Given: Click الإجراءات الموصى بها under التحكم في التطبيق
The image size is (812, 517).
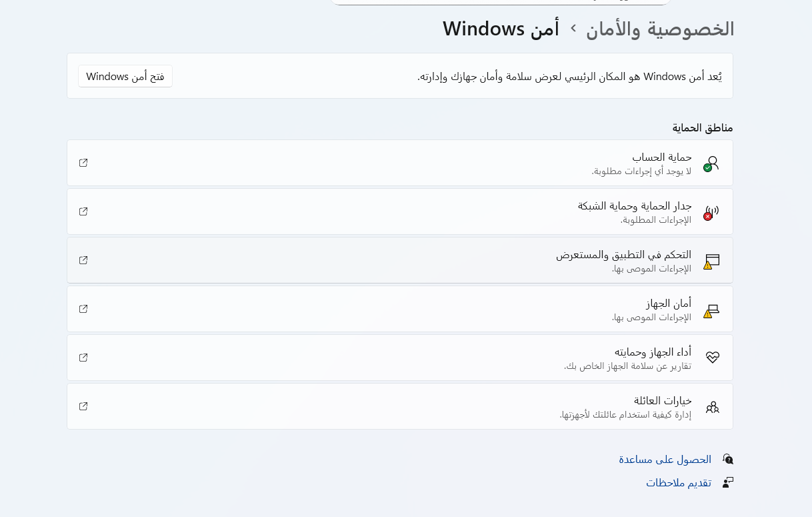Looking at the screenshot, I should click(x=652, y=268).
